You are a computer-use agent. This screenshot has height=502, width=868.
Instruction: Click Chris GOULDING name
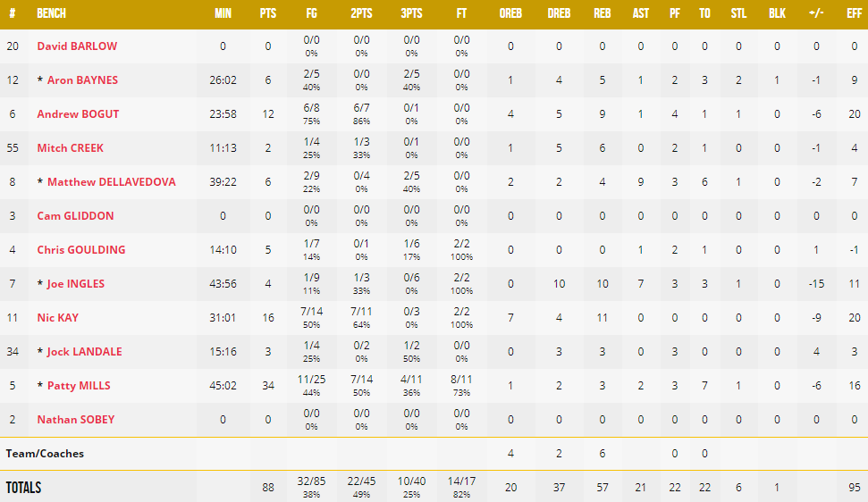pos(81,250)
